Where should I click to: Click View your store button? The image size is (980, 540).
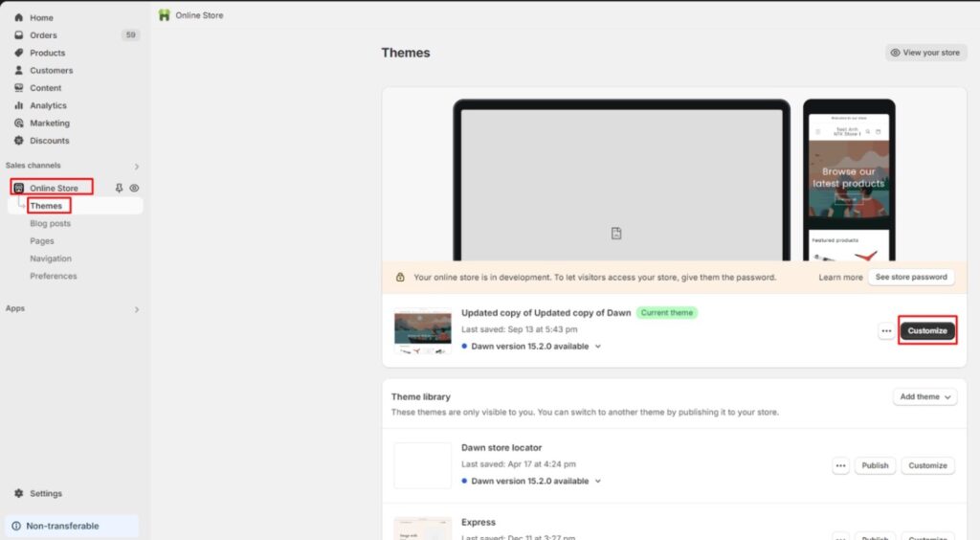tap(925, 53)
